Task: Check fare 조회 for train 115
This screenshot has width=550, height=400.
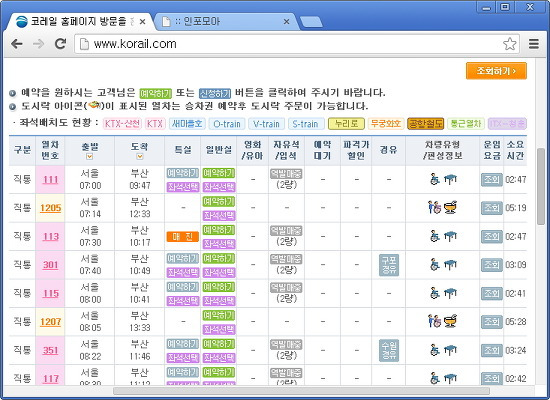Action: pyautogui.click(x=491, y=293)
